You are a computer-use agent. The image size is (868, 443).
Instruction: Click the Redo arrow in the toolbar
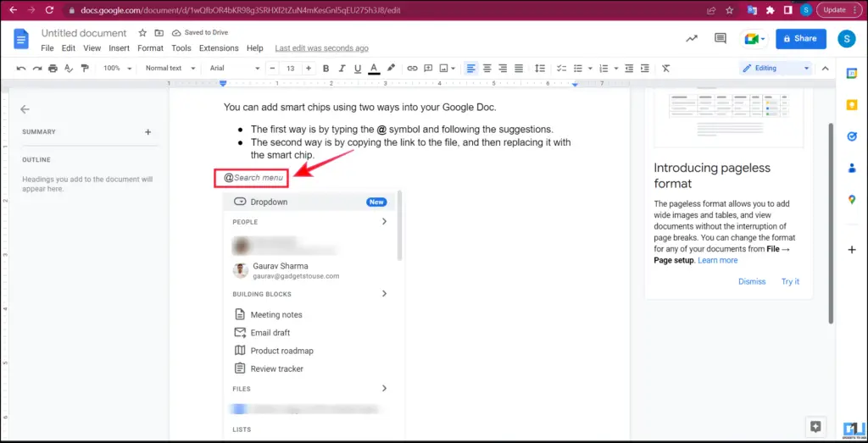coord(37,69)
